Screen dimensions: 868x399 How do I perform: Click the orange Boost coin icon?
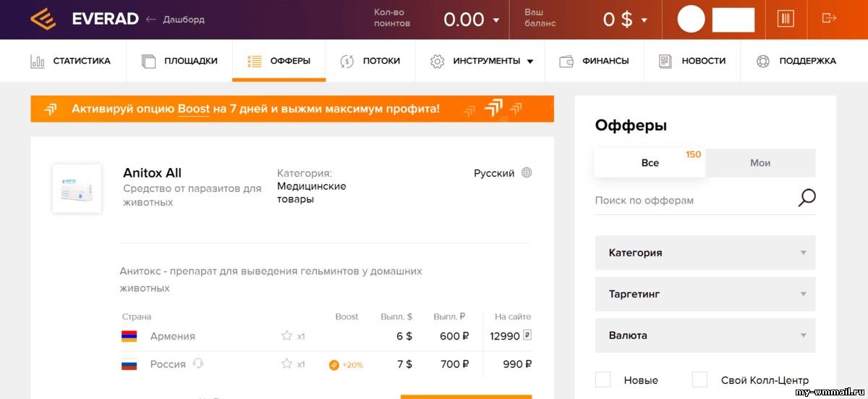click(x=333, y=365)
